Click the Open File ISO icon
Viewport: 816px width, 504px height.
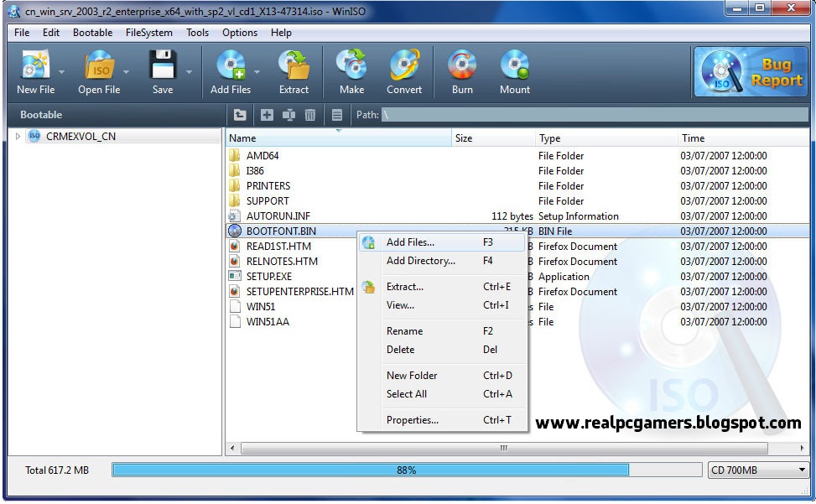pyautogui.click(x=99, y=65)
